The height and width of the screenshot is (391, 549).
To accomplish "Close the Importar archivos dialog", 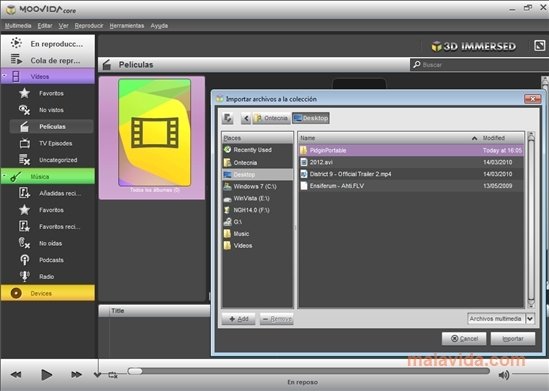I will pos(532,99).
